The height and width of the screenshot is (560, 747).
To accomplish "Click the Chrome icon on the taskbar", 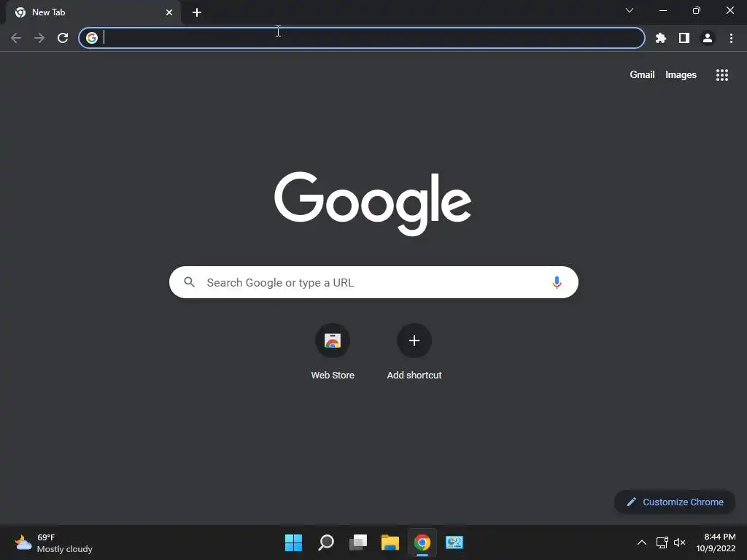I will tap(422, 542).
